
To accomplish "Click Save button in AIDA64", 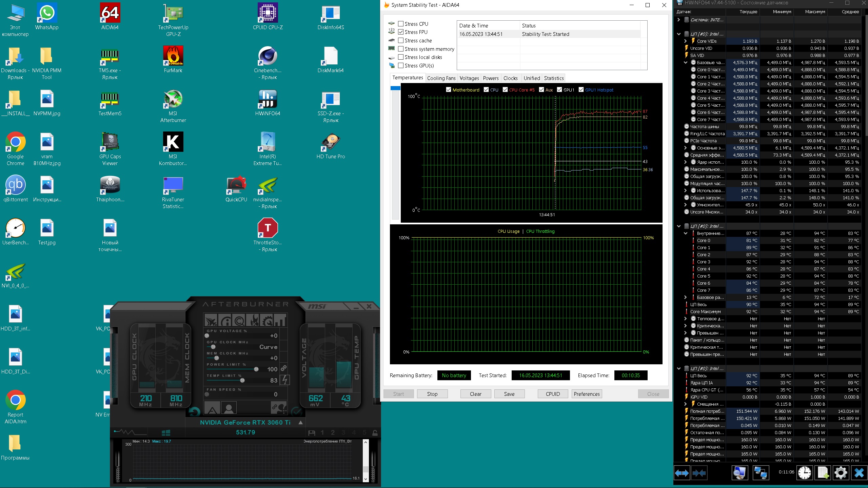I will point(509,394).
